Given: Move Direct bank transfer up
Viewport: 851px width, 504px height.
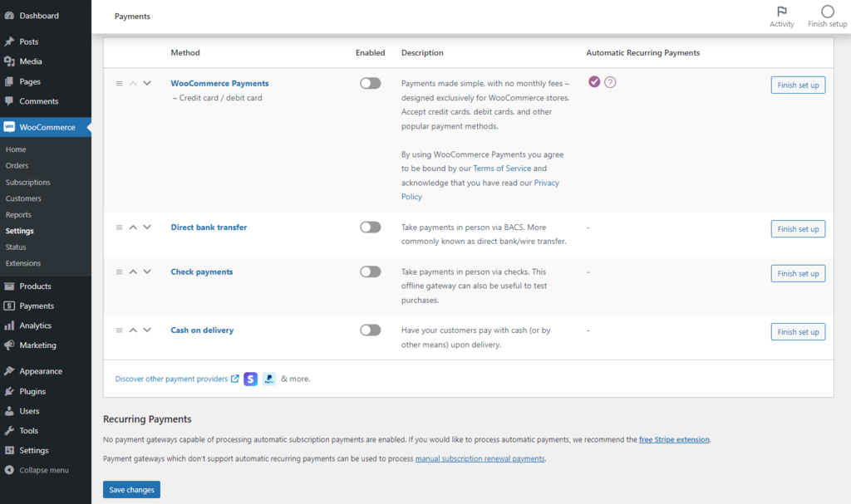Looking at the screenshot, I should click(133, 228).
